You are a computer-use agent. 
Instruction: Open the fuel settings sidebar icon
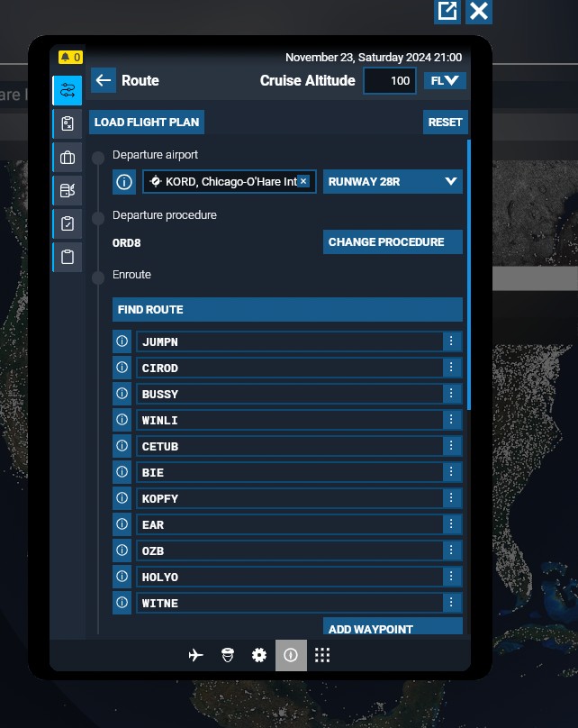pyautogui.click(x=67, y=190)
